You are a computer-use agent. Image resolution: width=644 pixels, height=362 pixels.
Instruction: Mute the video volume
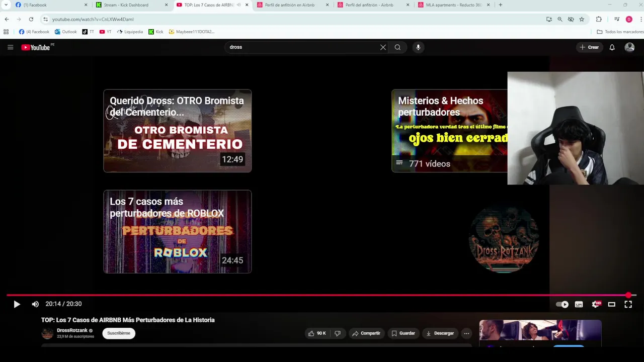(35, 304)
